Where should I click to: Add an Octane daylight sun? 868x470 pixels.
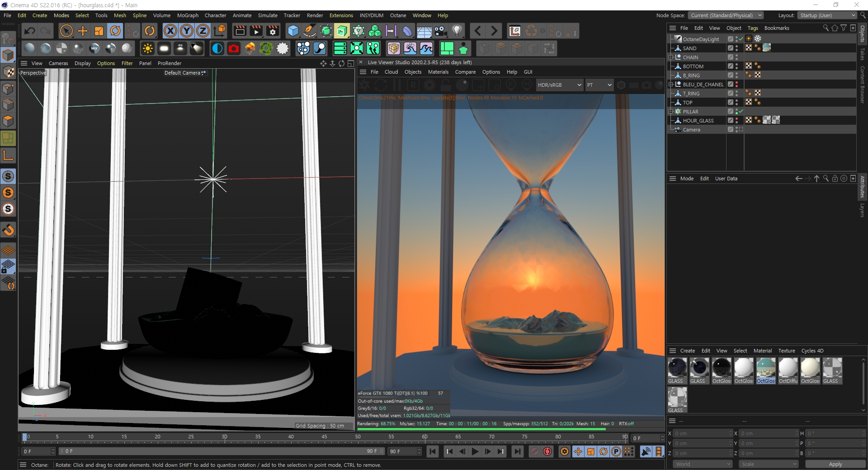[x=148, y=48]
